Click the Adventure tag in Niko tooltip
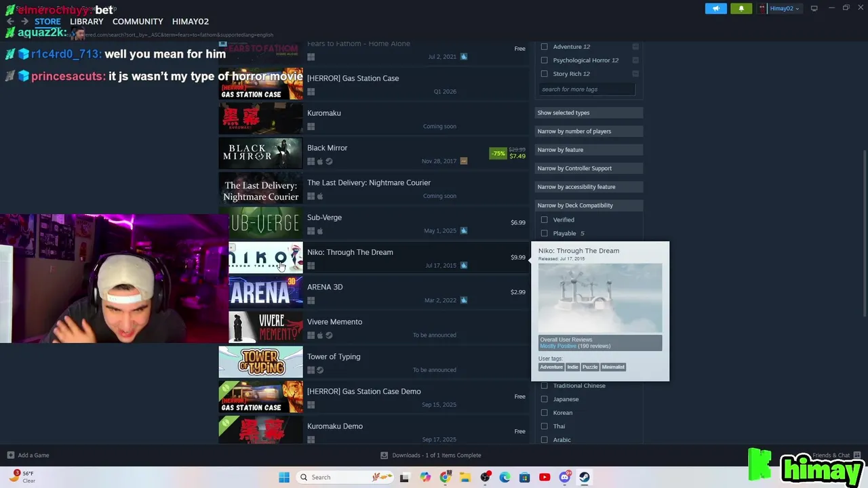 [551, 367]
